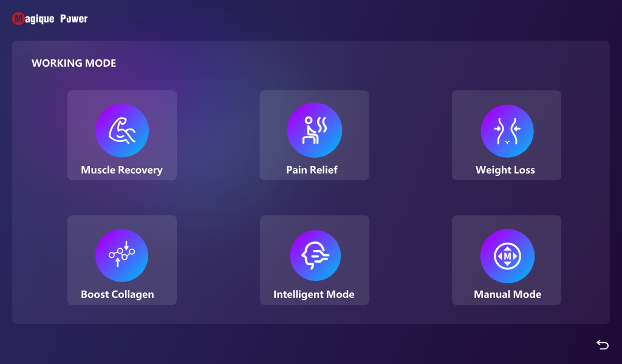This screenshot has height=364, width=622.
Task: Tap the flexed arm Muscle Recovery icon
Action: click(121, 130)
